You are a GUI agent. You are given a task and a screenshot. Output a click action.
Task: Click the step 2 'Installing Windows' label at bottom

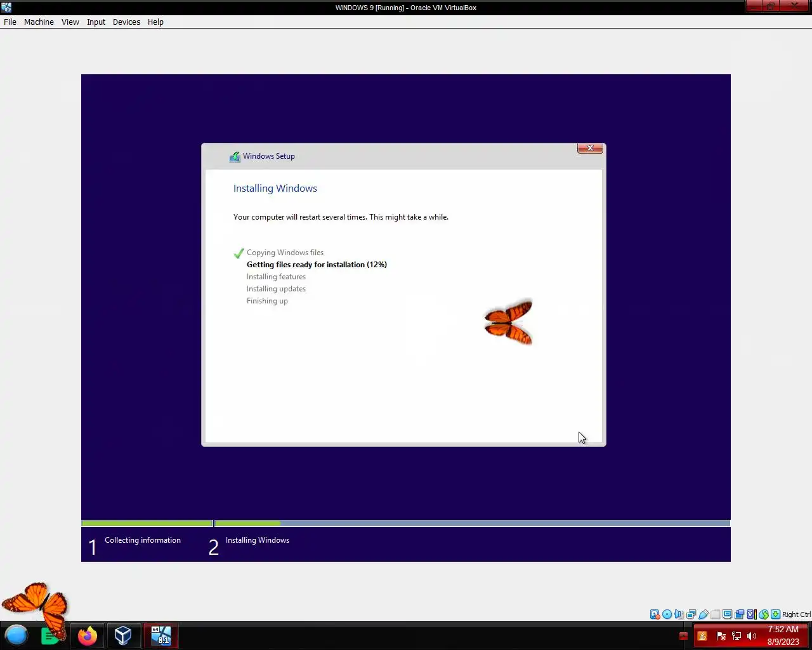[x=258, y=540]
